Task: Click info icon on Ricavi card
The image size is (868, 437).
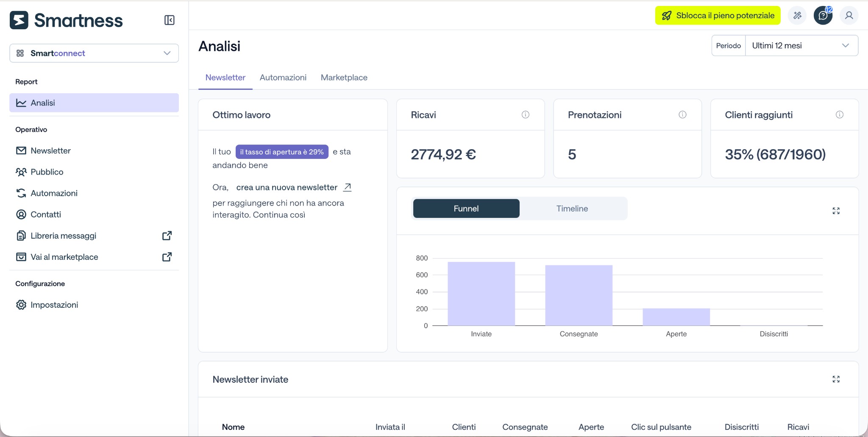Action: pos(526,114)
